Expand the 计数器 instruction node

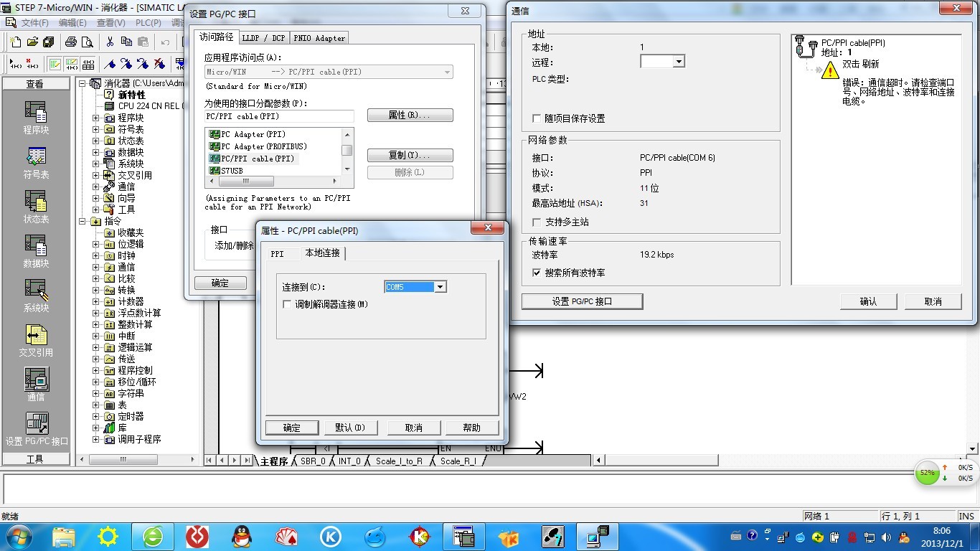click(x=96, y=301)
